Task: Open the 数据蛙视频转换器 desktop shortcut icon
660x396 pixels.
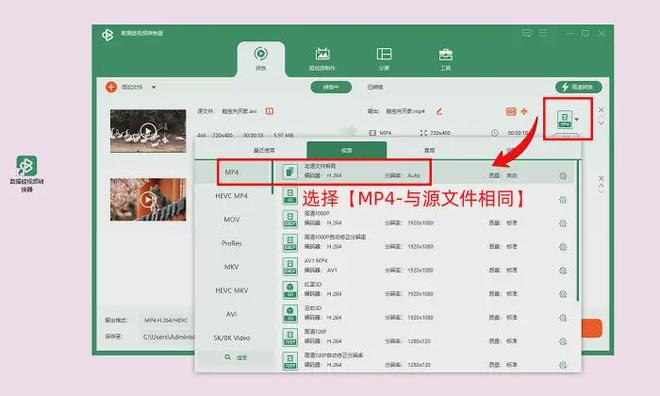Action: (27, 173)
